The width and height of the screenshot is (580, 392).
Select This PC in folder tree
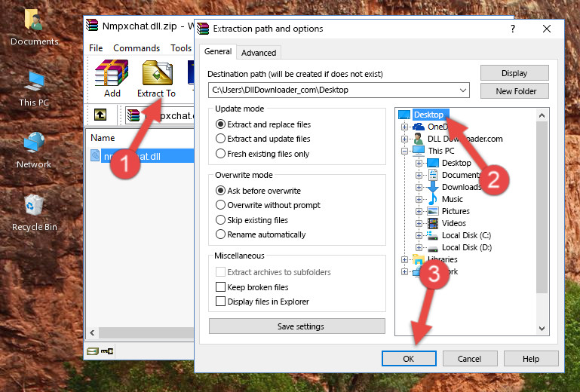coord(441,151)
